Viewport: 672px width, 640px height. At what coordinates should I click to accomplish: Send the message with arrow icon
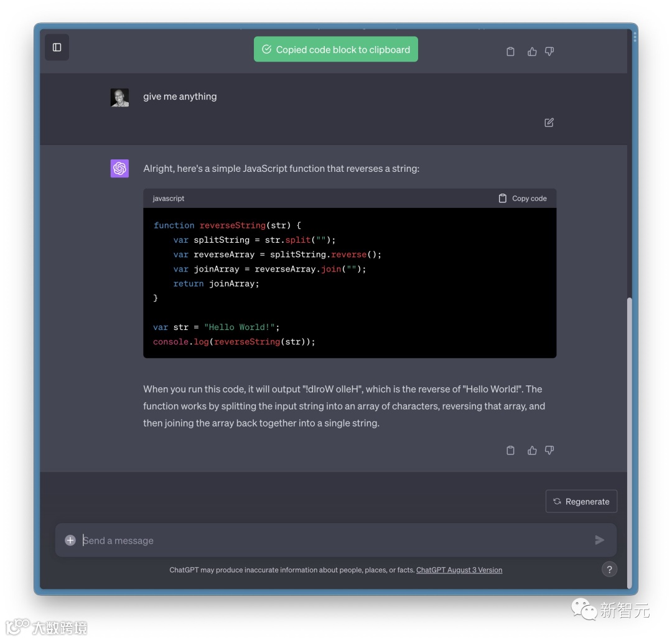(600, 540)
